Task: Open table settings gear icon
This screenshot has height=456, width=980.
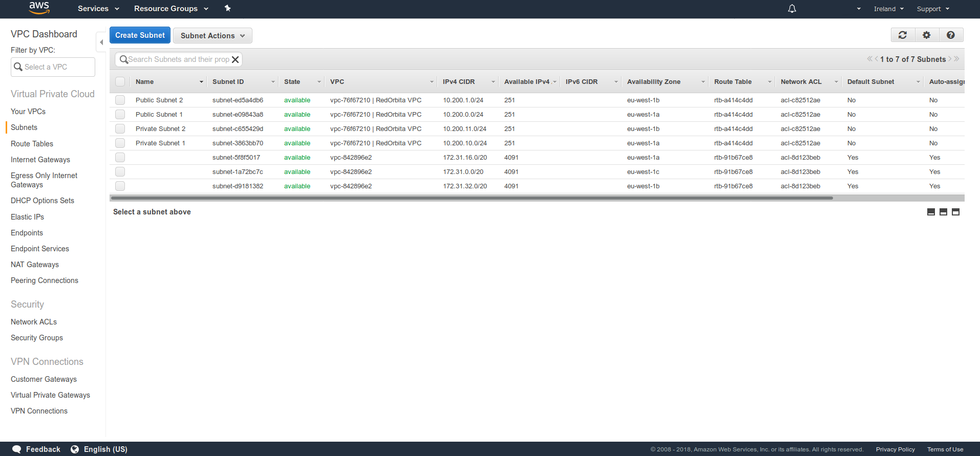Action: 926,35
